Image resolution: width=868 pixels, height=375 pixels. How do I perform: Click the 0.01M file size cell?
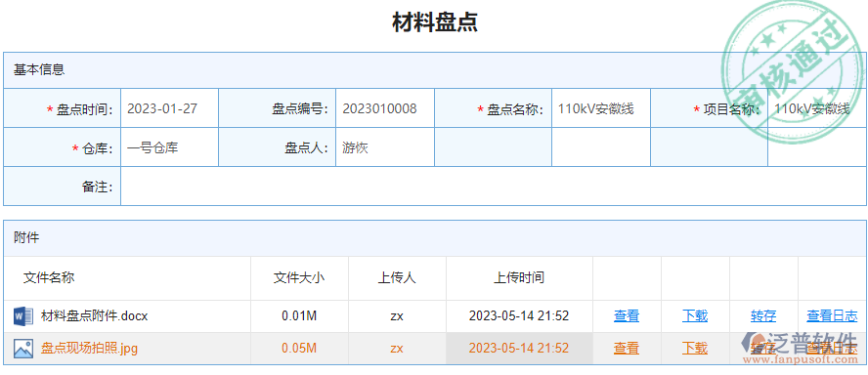click(x=299, y=316)
